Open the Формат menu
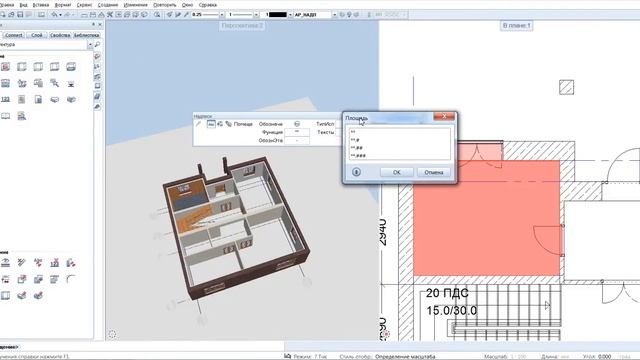The width and height of the screenshot is (640, 360). [63, 5]
